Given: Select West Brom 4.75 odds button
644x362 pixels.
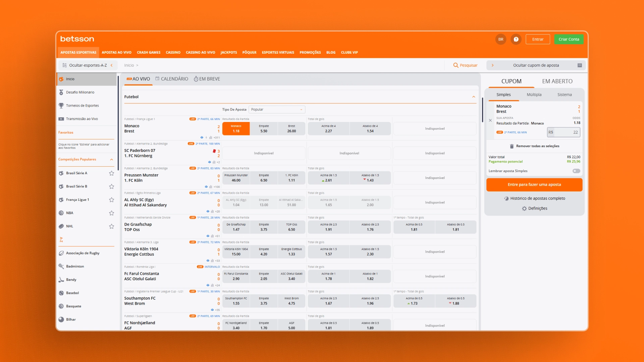Looking at the screenshot, I should (291, 301).
